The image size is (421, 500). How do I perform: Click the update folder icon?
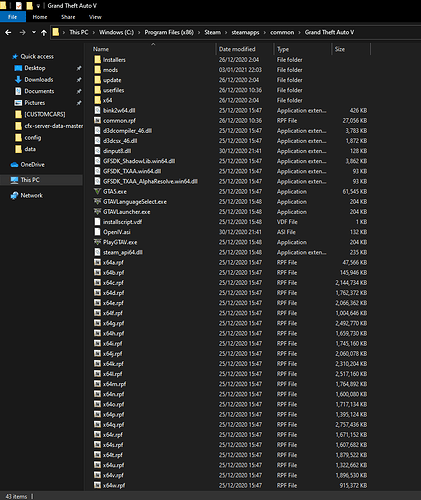click(97, 80)
